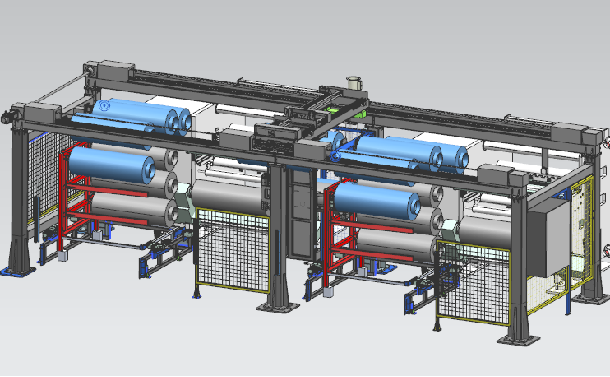Pick the blue roll in the right red rack
The width and height of the screenshot is (610, 377).
tap(377, 200)
